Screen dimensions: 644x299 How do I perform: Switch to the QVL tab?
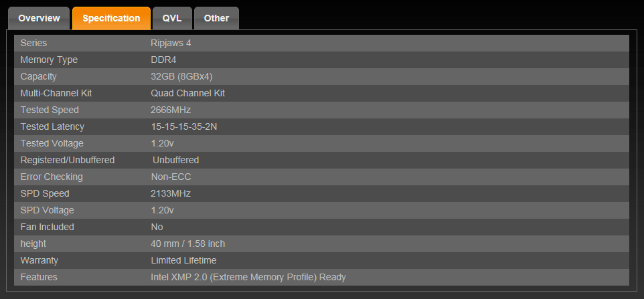point(172,18)
